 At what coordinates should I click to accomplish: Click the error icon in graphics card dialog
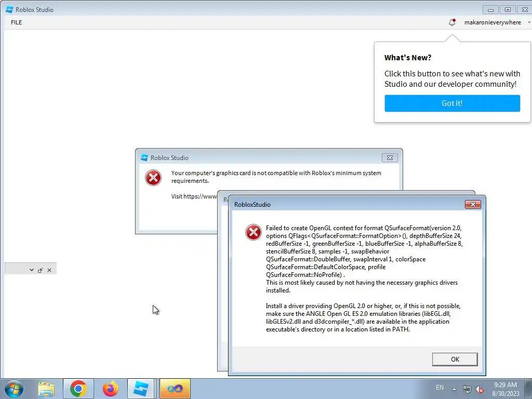point(153,178)
